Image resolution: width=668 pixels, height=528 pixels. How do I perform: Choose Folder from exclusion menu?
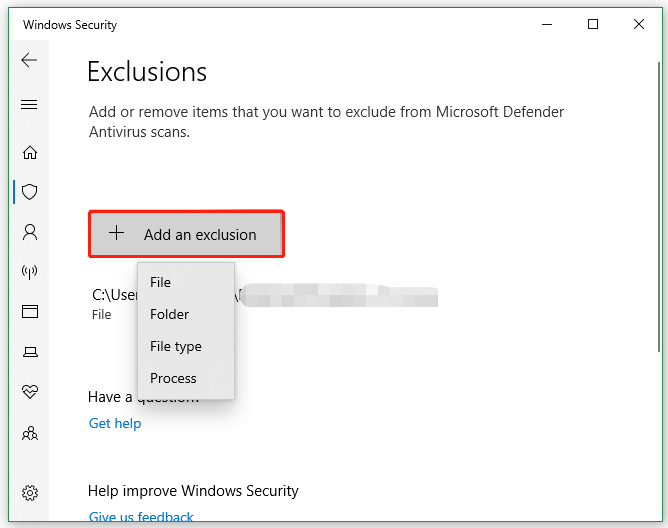186,314
